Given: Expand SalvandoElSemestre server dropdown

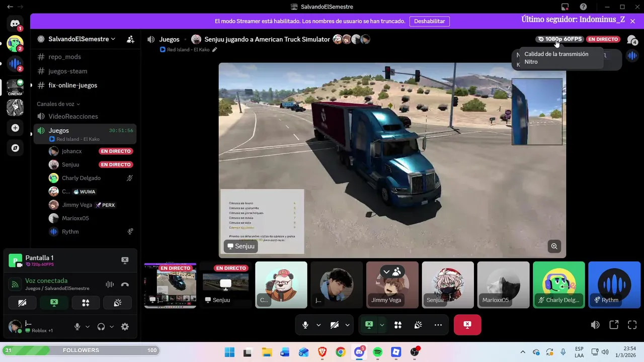Looking at the screenshot, I should (x=82, y=39).
